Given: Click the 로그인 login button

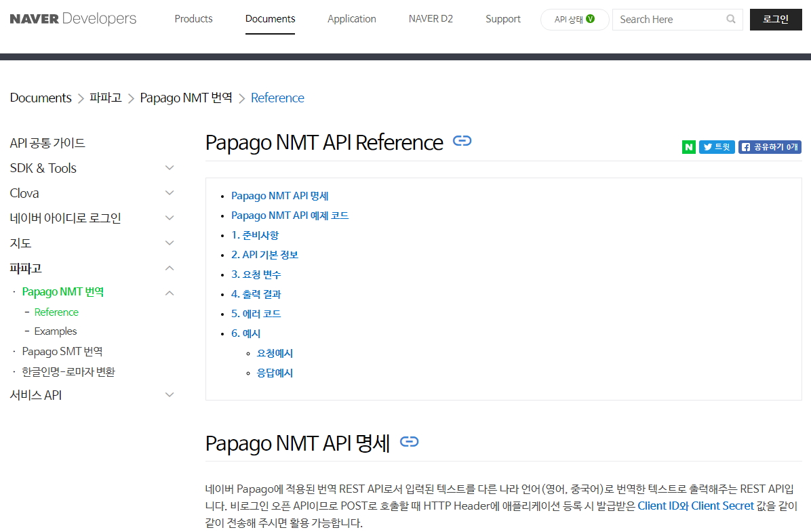Looking at the screenshot, I should pyautogui.click(x=776, y=20).
